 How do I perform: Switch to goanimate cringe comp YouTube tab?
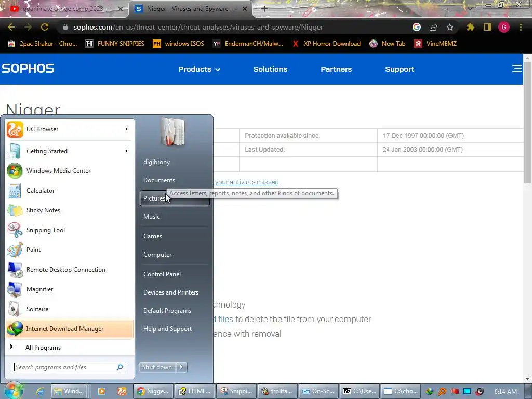pyautogui.click(x=64, y=9)
